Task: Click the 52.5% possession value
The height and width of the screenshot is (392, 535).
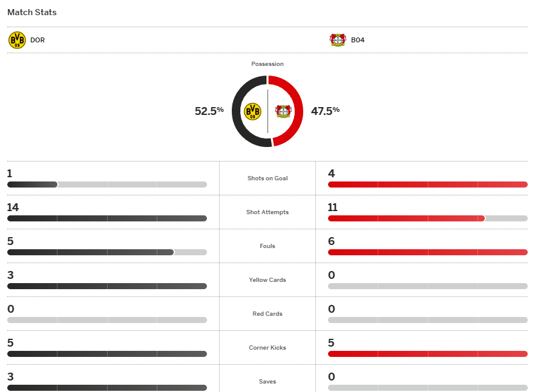Action: [209, 111]
